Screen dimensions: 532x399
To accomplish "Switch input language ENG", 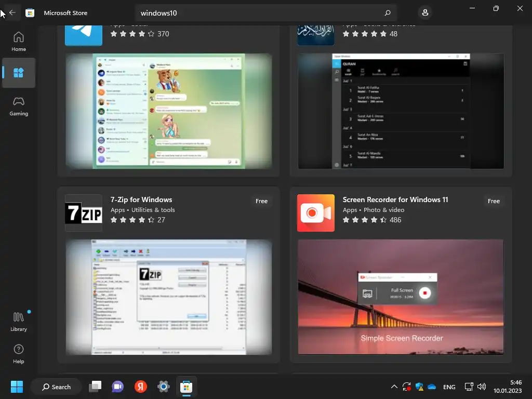I will (x=449, y=387).
